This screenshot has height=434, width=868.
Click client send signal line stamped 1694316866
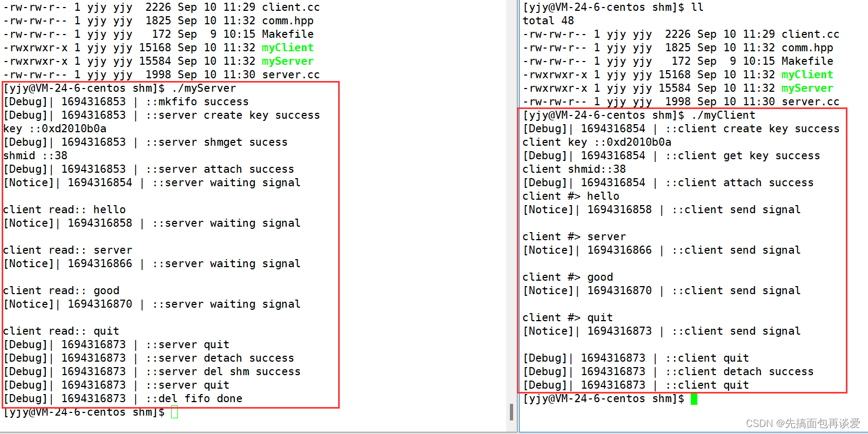(662, 250)
